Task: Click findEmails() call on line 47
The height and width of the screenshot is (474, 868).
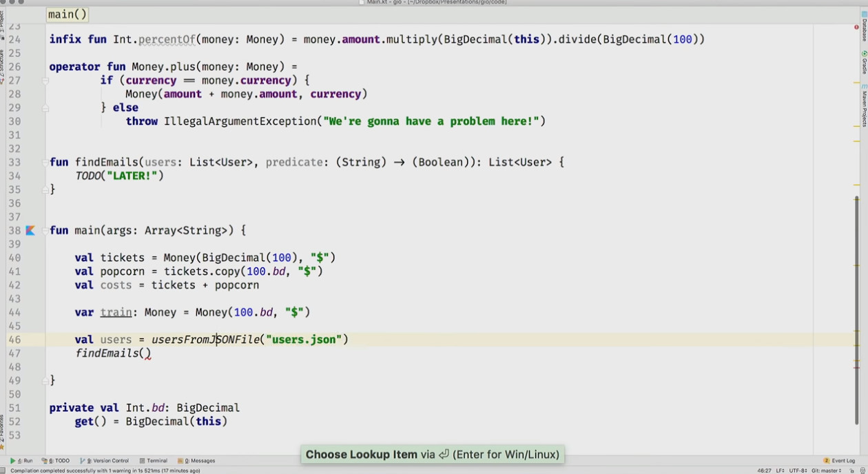Action: click(x=113, y=353)
